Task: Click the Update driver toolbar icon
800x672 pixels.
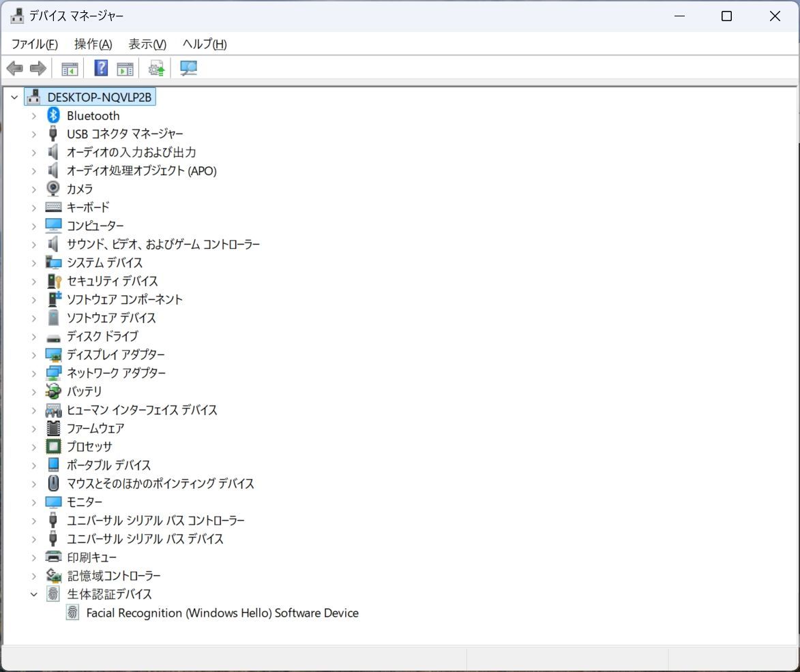Action: click(155, 67)
